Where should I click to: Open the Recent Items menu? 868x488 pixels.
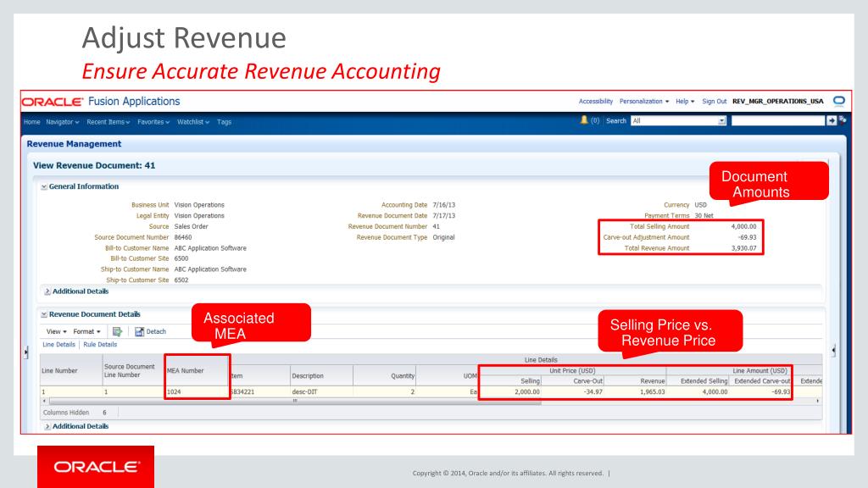point(108,122)
